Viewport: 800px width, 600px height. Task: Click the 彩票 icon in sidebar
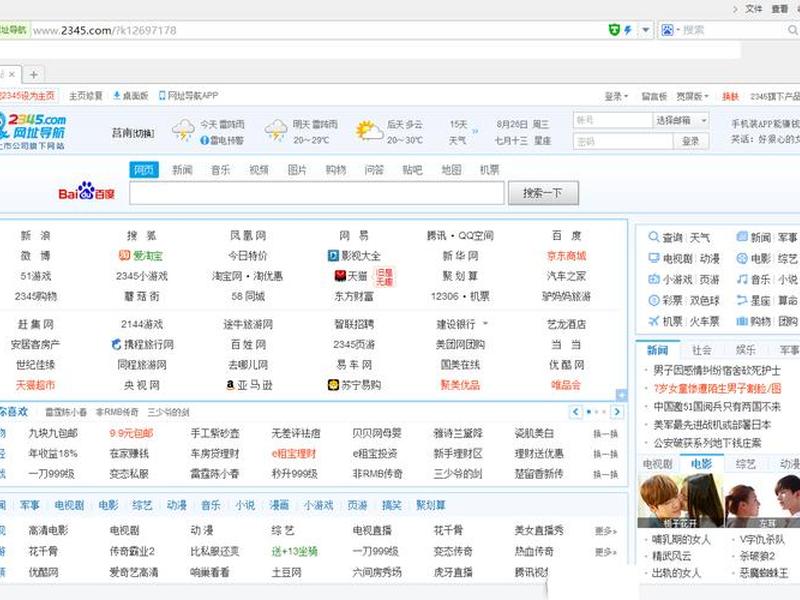click(x=654, y=301)
